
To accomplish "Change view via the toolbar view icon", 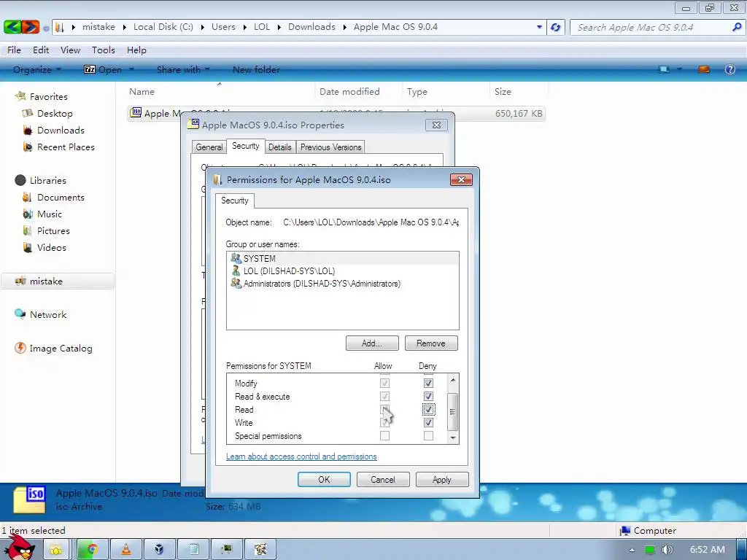I will coord(664,69).
